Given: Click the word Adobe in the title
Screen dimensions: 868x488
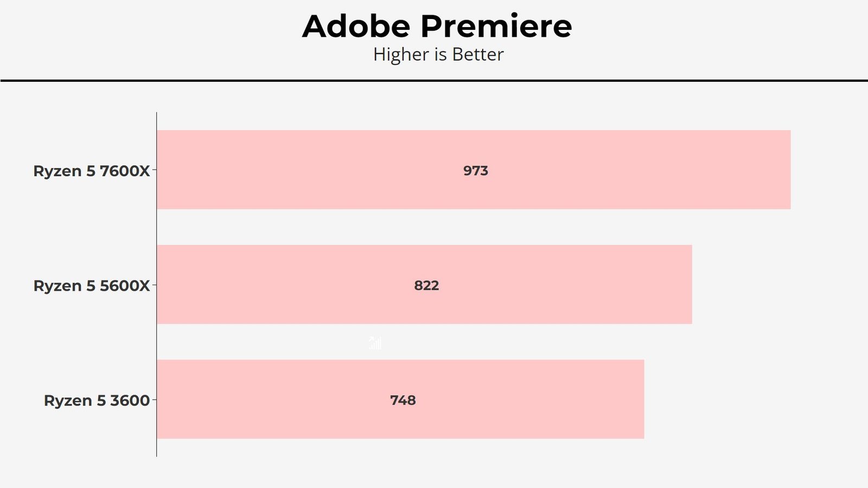Looking at the screenshot, I should 356,26.
